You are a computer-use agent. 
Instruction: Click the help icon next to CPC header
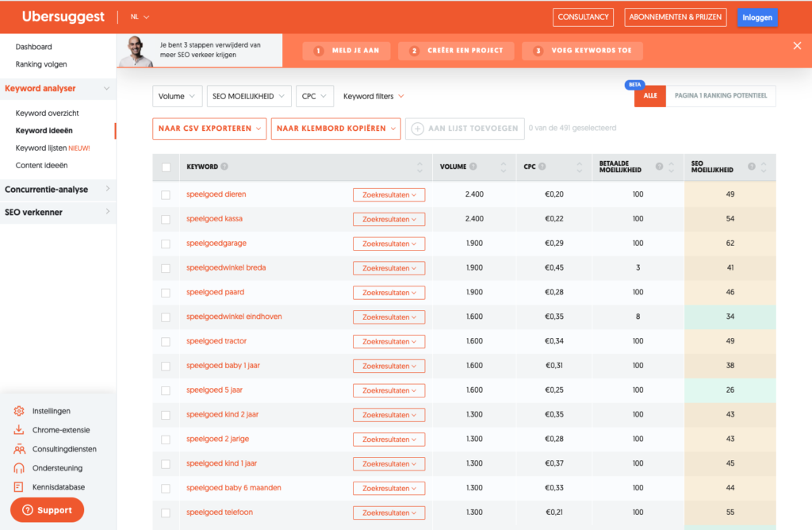point(542,167)
